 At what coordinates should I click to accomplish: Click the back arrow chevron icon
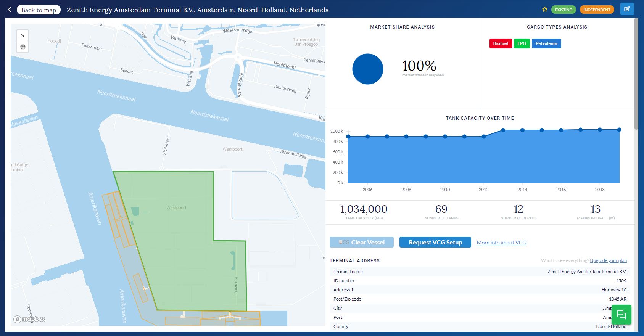pos(10,10)
